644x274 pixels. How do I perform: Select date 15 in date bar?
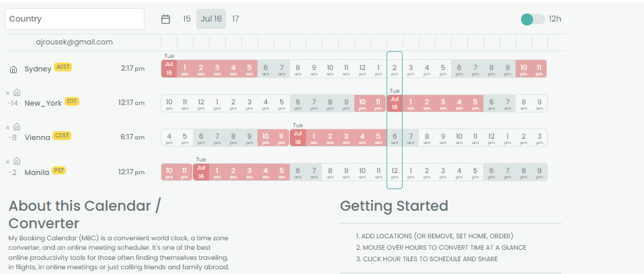[187, 19]
